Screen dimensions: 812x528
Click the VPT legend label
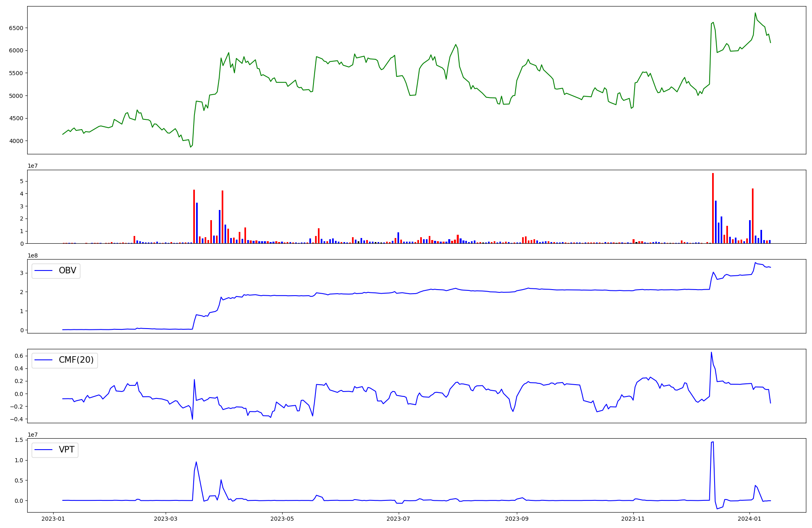pos(67,450)
